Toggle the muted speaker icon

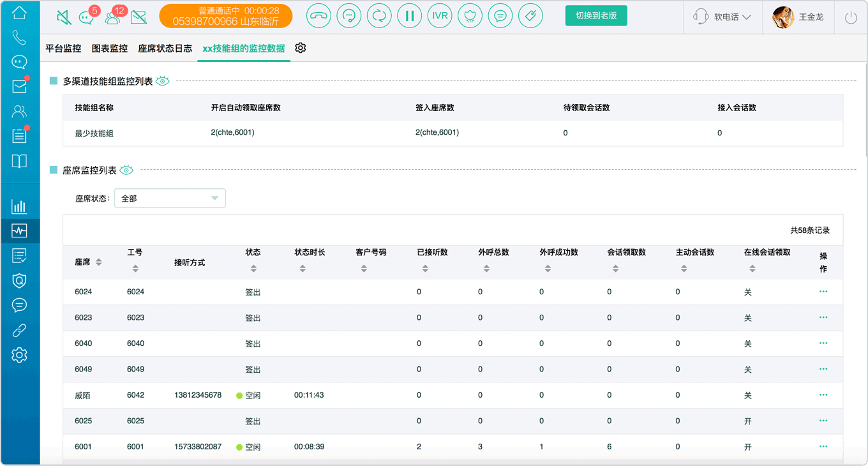coord(64,17)
